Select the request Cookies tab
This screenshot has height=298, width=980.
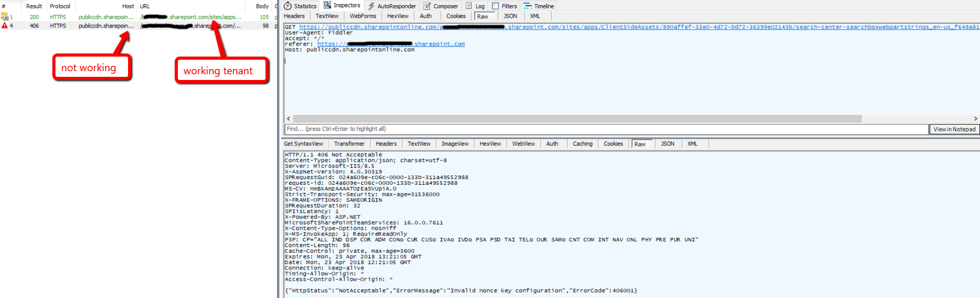(456, 16)
